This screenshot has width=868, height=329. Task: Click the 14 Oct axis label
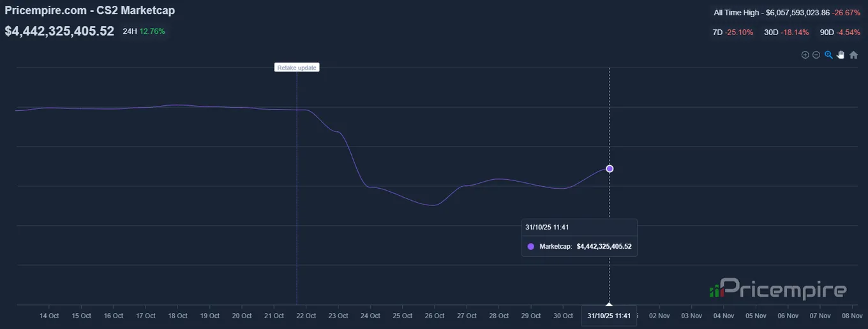pyautogui.click(x=49, y=316)
